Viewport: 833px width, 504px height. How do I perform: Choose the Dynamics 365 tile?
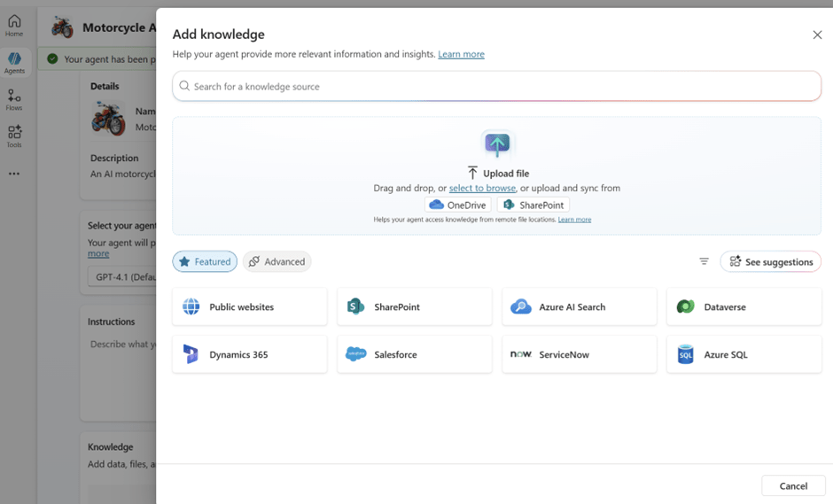[249, 354]
